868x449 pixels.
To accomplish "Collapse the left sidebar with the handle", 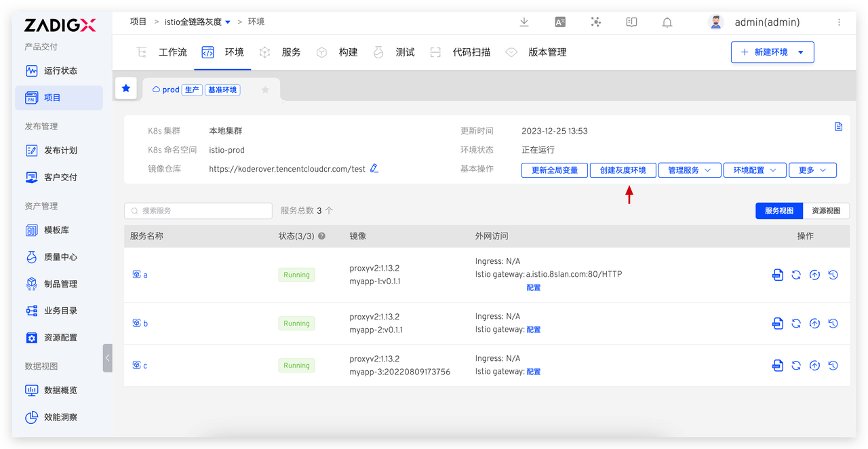I will [x=107, y=357].
